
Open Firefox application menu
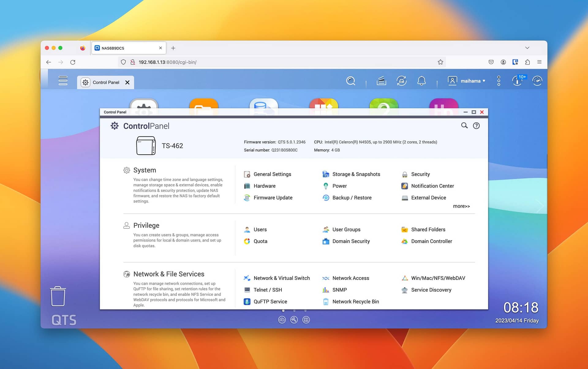pos(539,62)
